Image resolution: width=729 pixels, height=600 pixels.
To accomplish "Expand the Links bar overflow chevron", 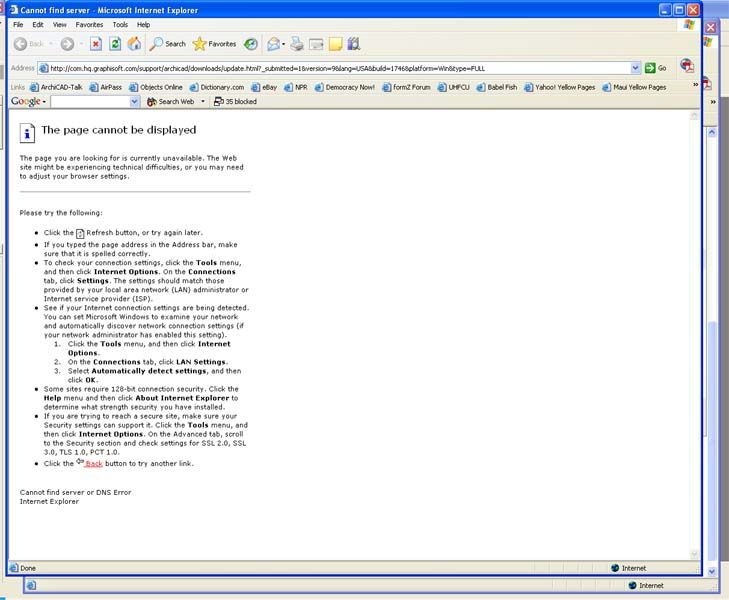I will (696, 85).
